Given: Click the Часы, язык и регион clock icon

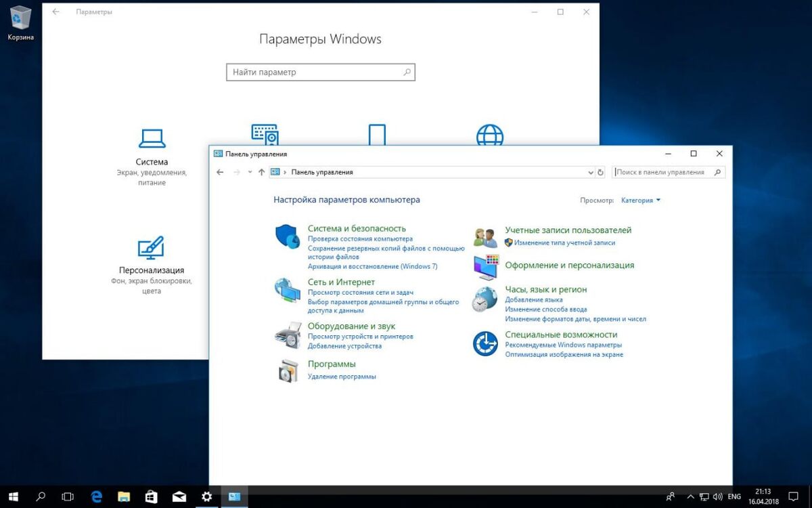Looking at the screenshot, I should point(485,299).
